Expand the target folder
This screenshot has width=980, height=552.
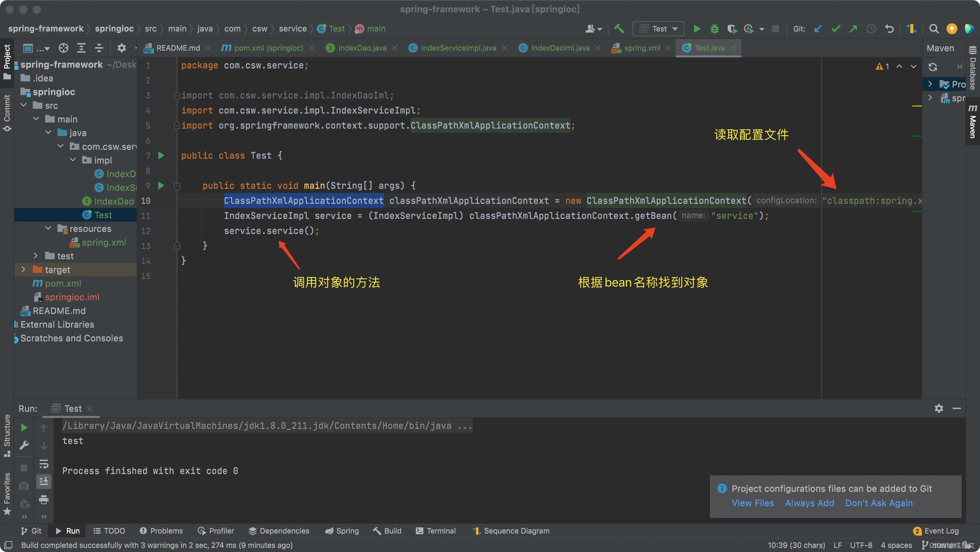(24, 270)
